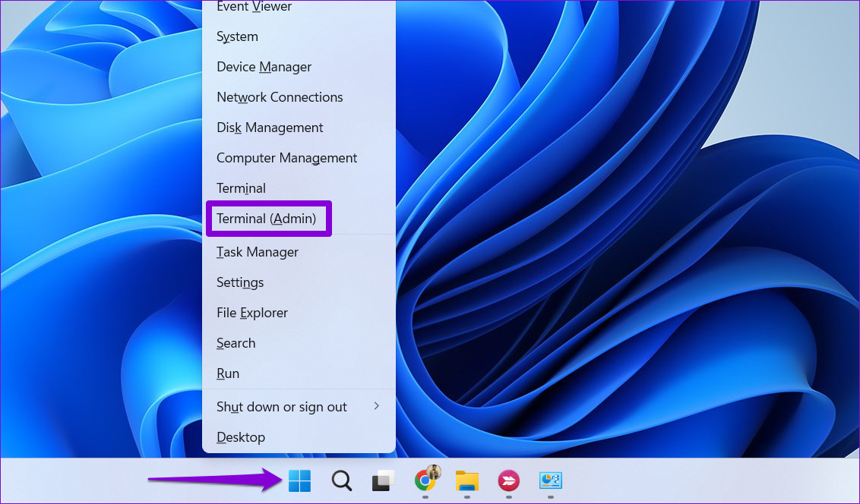Launch Google Chrome from the taskbar
Image resolution: width=860 pixels, height=504 pixels.
[x=425, y=481]
